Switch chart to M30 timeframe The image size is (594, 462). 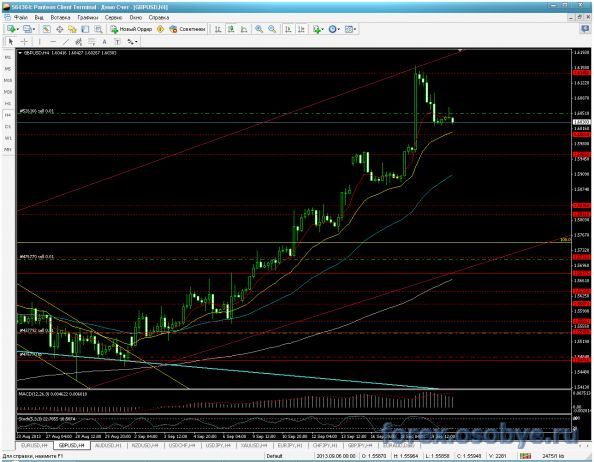8,92
